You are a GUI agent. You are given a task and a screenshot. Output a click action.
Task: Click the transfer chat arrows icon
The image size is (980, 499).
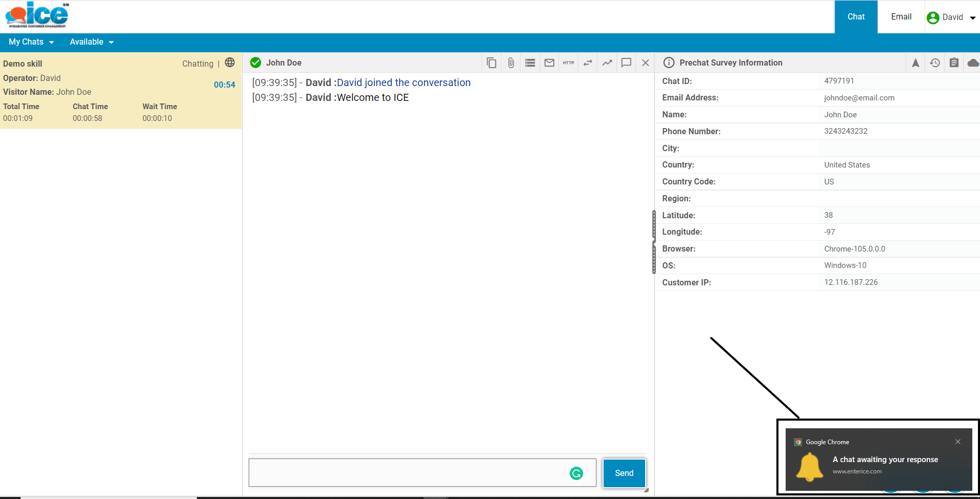[588, 63]
